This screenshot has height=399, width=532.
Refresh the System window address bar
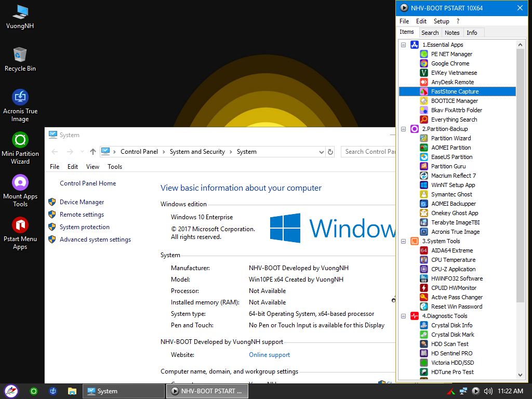coord(330,152)
